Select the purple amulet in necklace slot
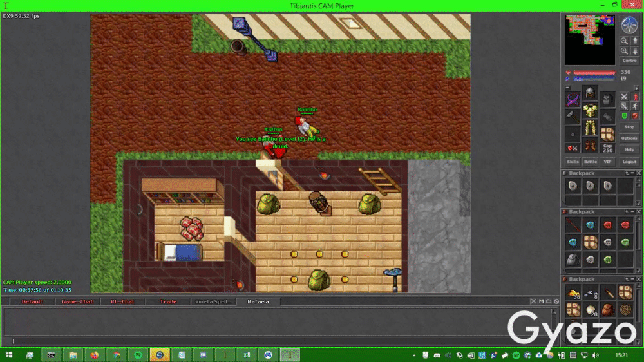 click(573, 99)
